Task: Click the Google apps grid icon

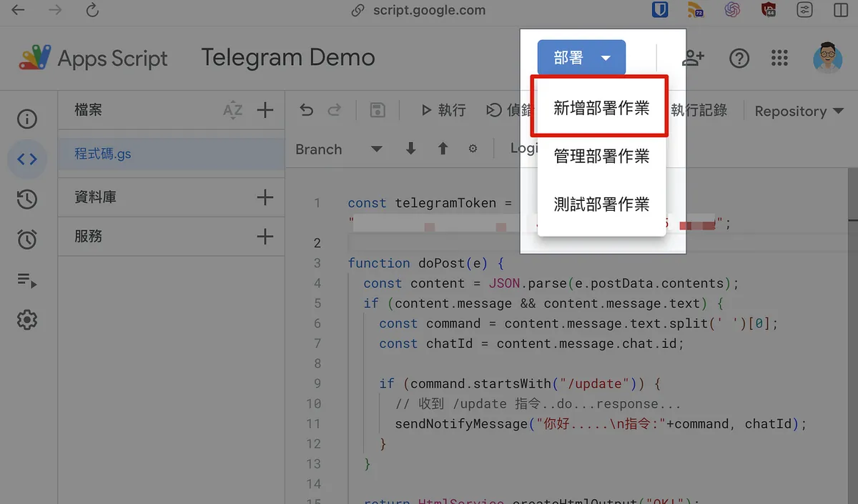Action: click(x=780, y=59)
